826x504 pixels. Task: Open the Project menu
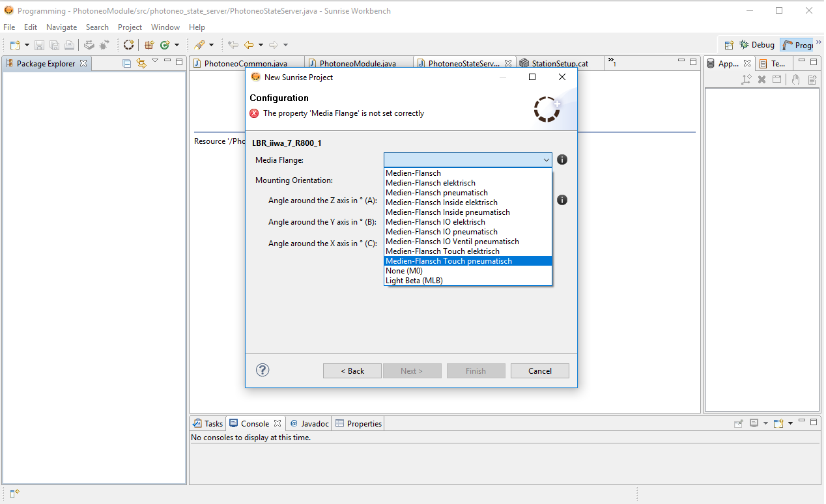[x=130, y=27]
